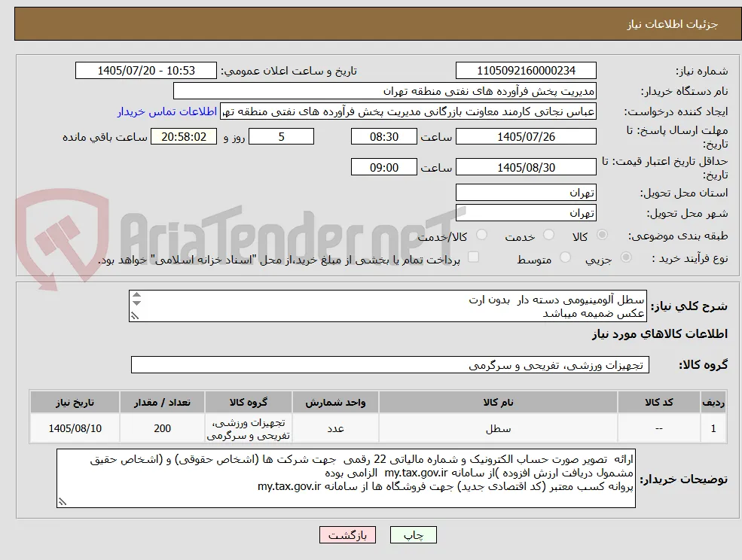The height and width of the screenshot is (560, 742).
Task: Click resize grip of توضیحات خریدار textarea
Action: point(63,502)
